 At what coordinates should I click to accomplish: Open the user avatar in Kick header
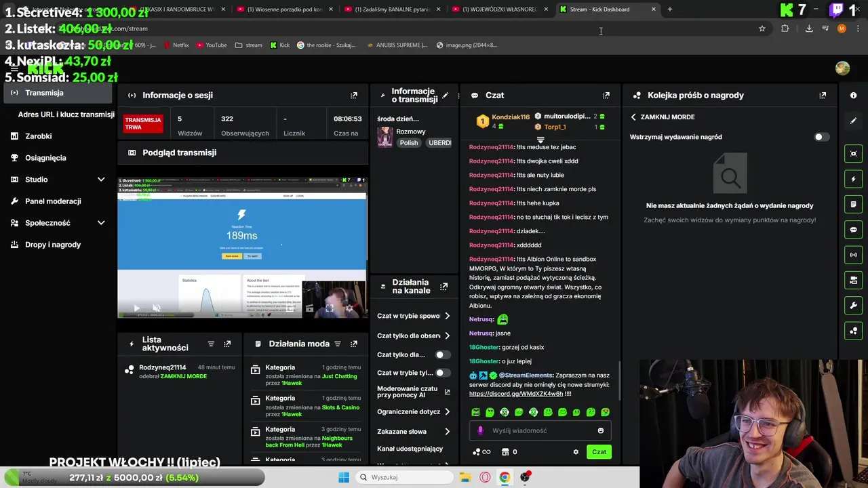click(842, 68)
